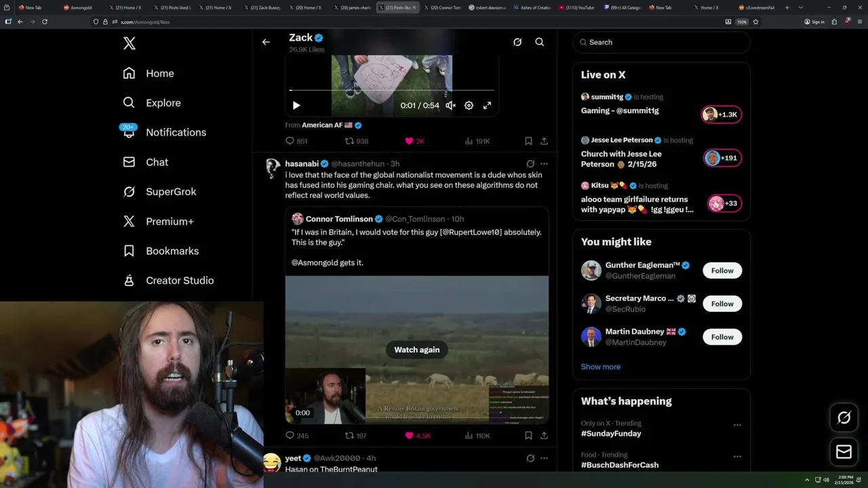Go to Home in sidebar
Viewport: 868px width, 488px height.
[x=148, y=73]
